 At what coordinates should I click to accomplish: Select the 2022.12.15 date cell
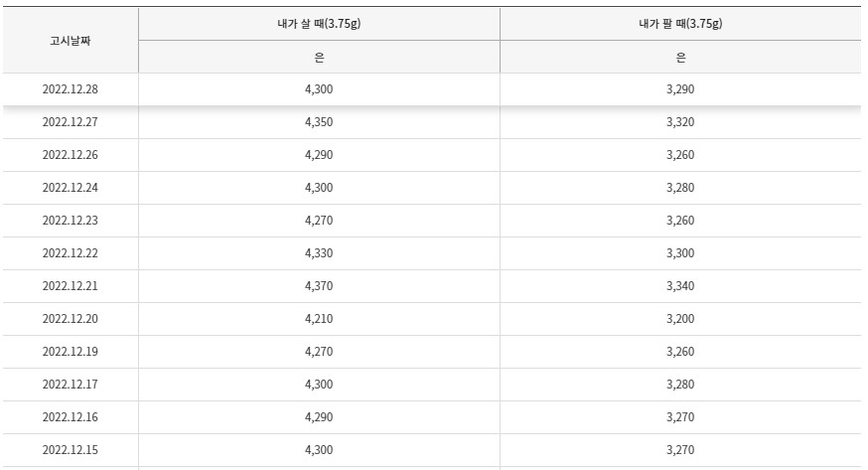(x=71, y=449)
